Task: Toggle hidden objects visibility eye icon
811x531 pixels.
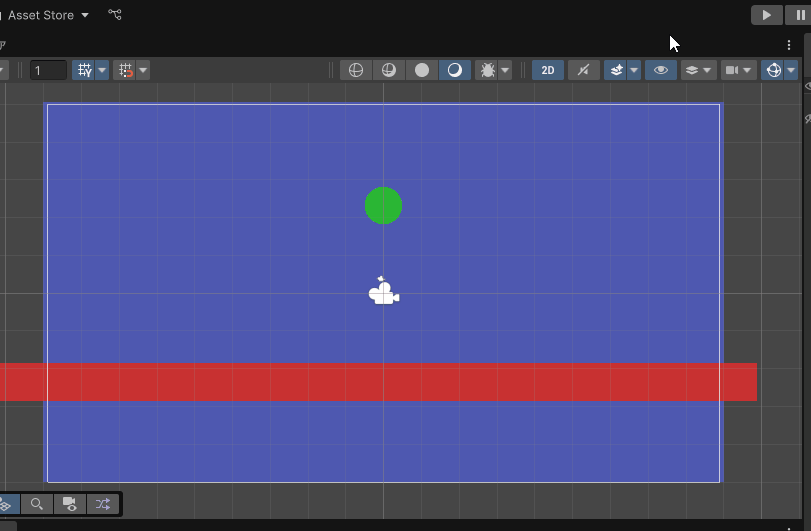Action: [660, 70]
